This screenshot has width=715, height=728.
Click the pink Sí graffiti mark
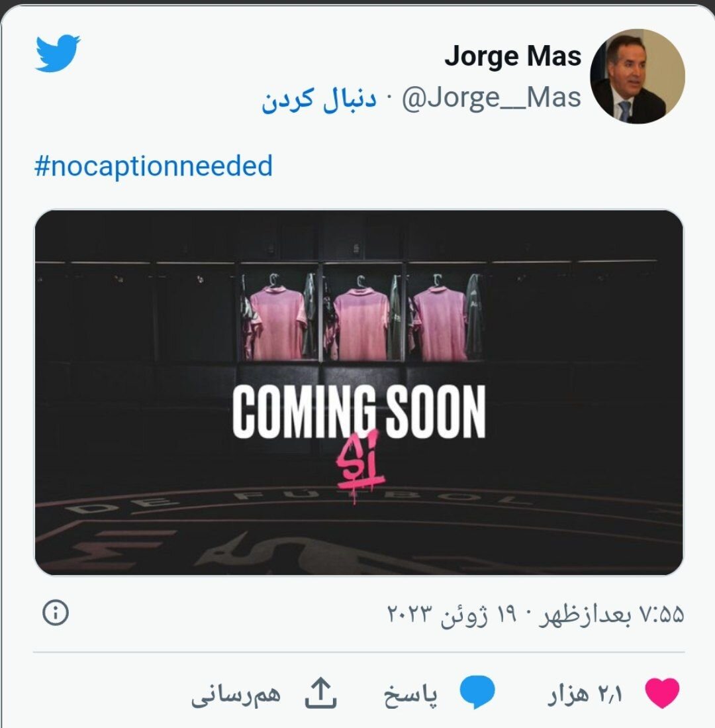pos(360,466)
